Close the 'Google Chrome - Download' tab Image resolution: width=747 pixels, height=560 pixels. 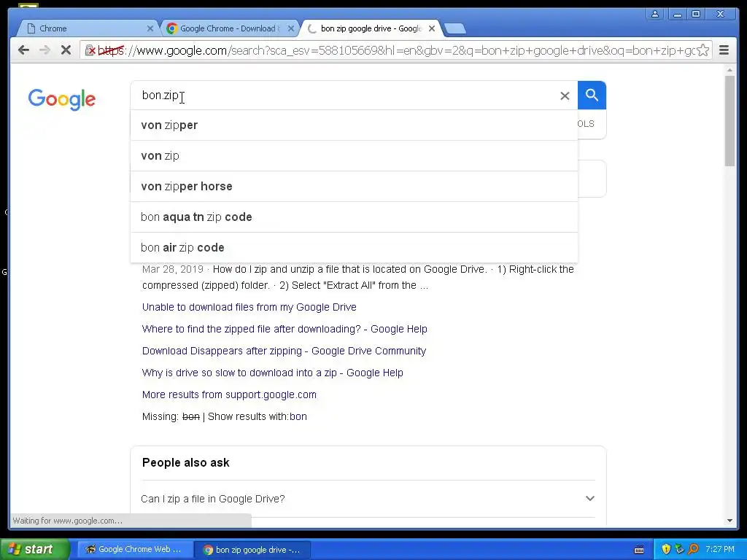point(291,28)
